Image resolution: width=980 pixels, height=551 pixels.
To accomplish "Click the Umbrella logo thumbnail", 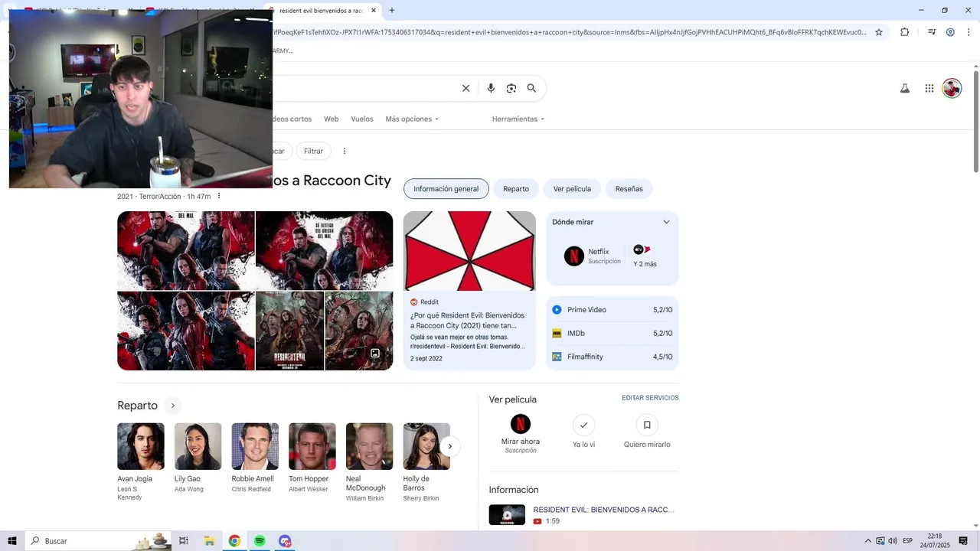I will point(469,251).
